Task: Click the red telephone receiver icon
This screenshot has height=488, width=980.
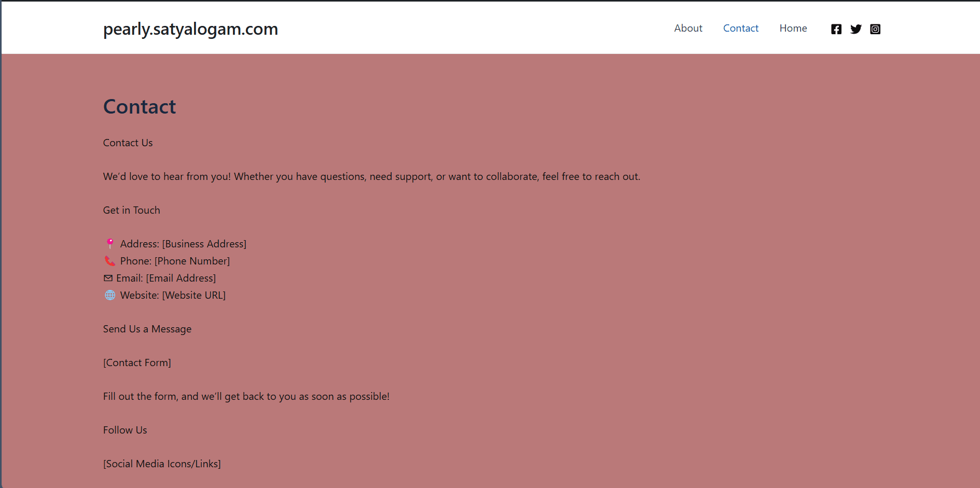Action: pyautogui.click(x=110, y=261)
